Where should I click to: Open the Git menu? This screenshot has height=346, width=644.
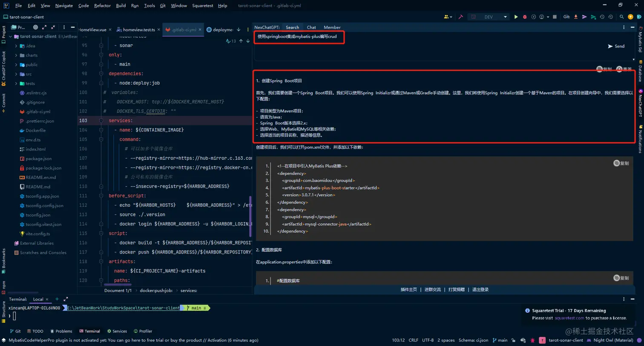(163, 6)
